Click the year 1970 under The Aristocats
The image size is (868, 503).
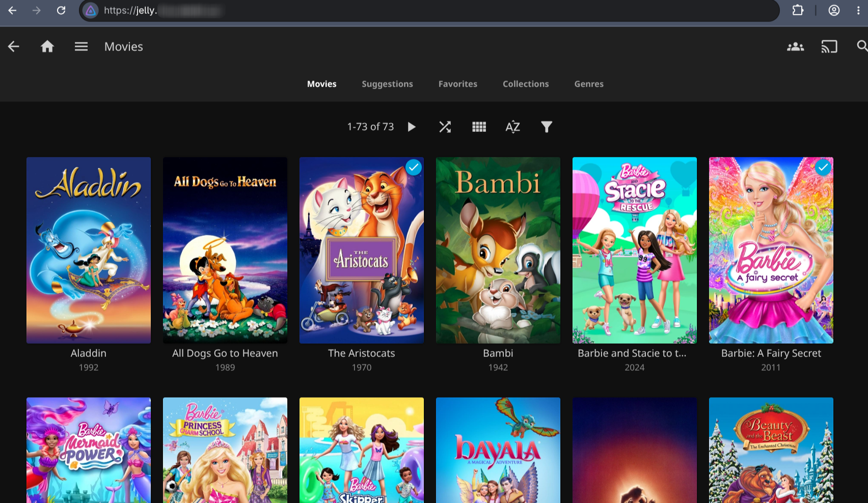(362, 368)
